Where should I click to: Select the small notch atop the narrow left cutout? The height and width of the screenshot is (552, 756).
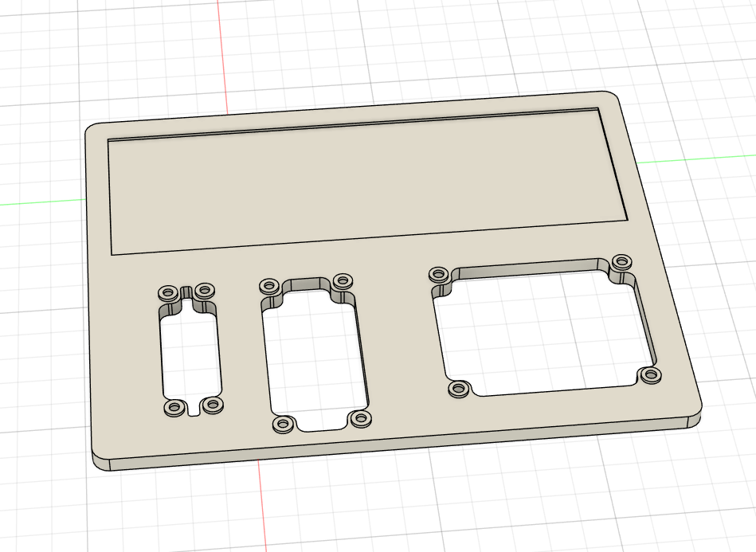pos(186,293)
